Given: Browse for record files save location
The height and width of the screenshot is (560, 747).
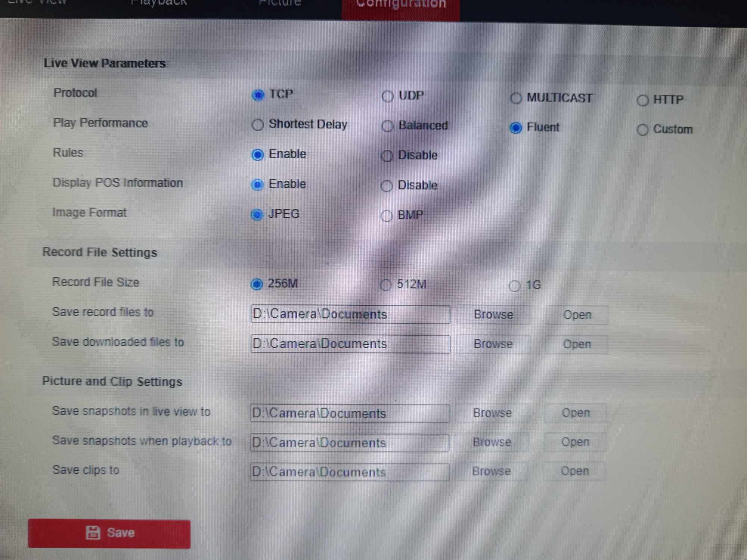Looking at the screenshot, I should pyautogui.click(x=493, y=315).
